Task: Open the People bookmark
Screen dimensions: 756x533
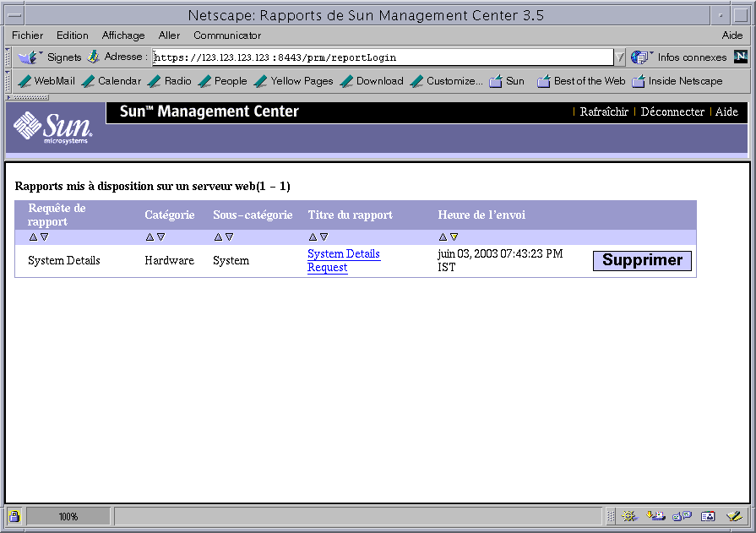Action: click(223, 81)
